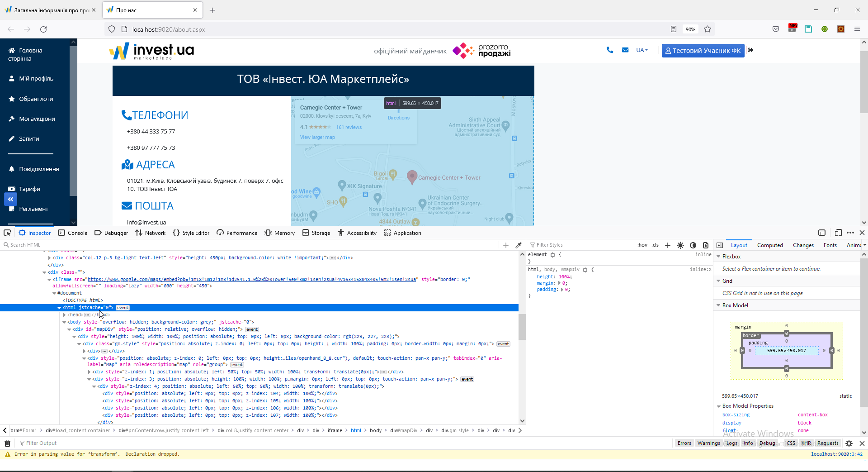This screenshot has width=868, height=472.
Task: Clear console output with trash icon
Action: [x=8, y=443]
